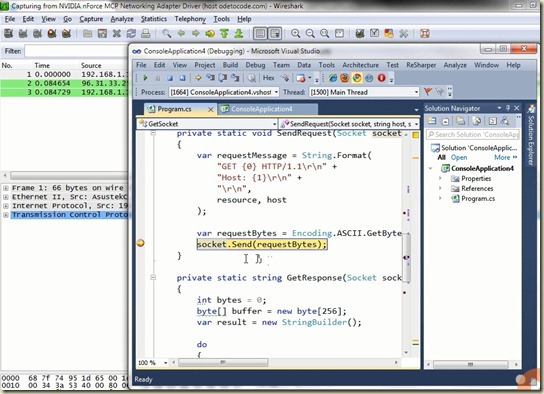544x394 pixels.
Task: Open Wireshark Statistics menu
Action: [154, 19]
